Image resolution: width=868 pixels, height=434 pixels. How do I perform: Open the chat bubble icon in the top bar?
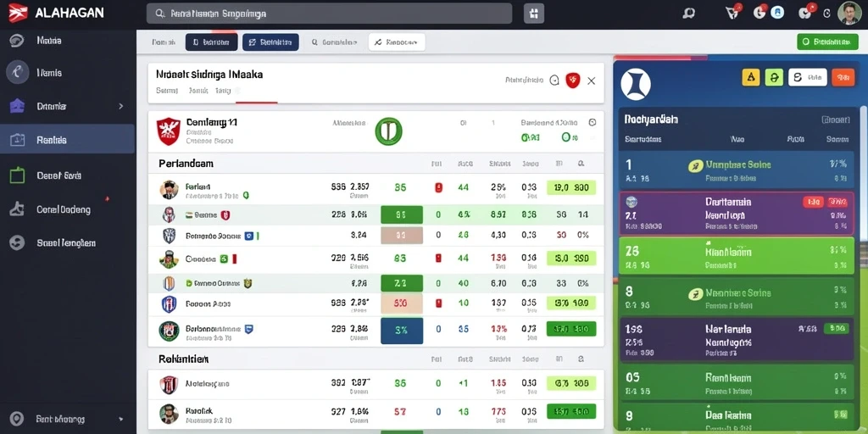[688, 14]
